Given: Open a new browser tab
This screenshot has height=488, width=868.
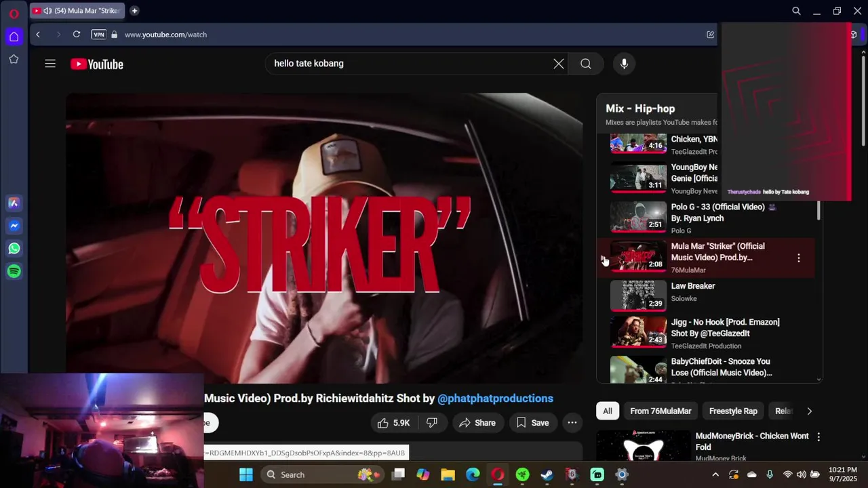Looking at the screenshot, I should point(134,11).
